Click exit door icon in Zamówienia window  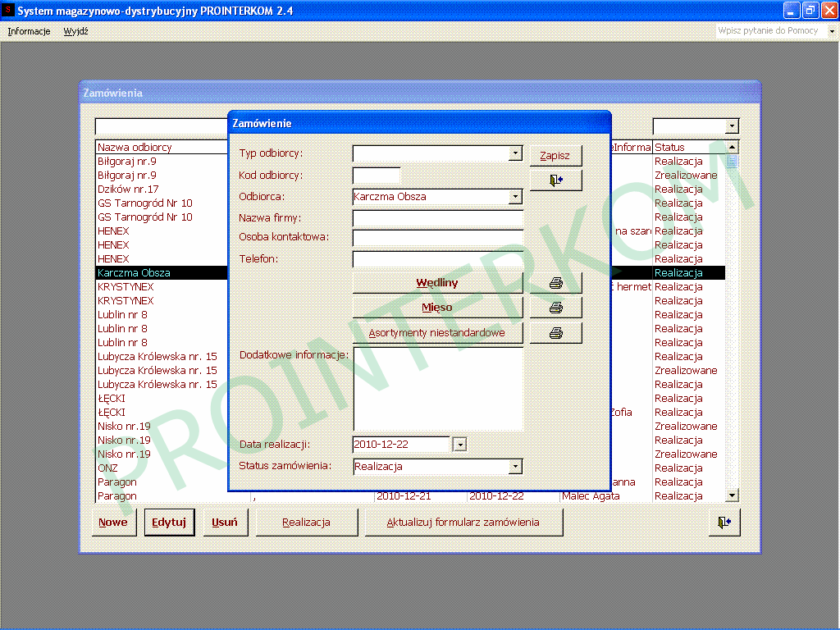(x=723, y=523)
